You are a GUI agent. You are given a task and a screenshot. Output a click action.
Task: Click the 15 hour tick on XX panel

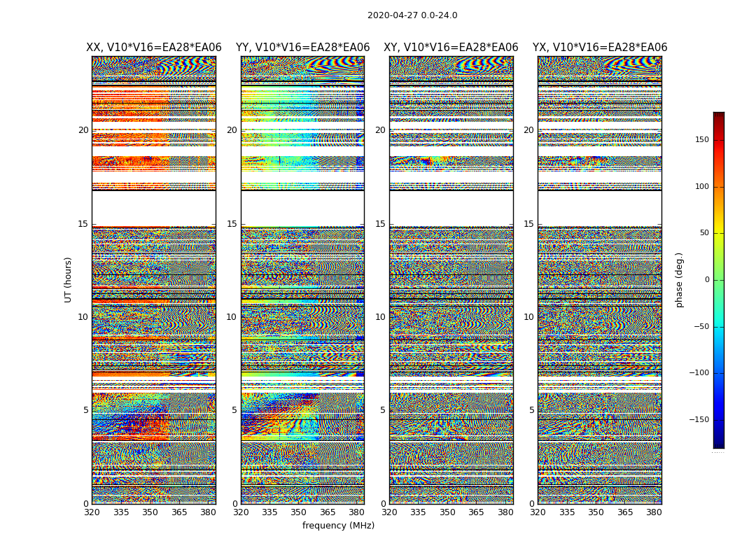[83, 224]
